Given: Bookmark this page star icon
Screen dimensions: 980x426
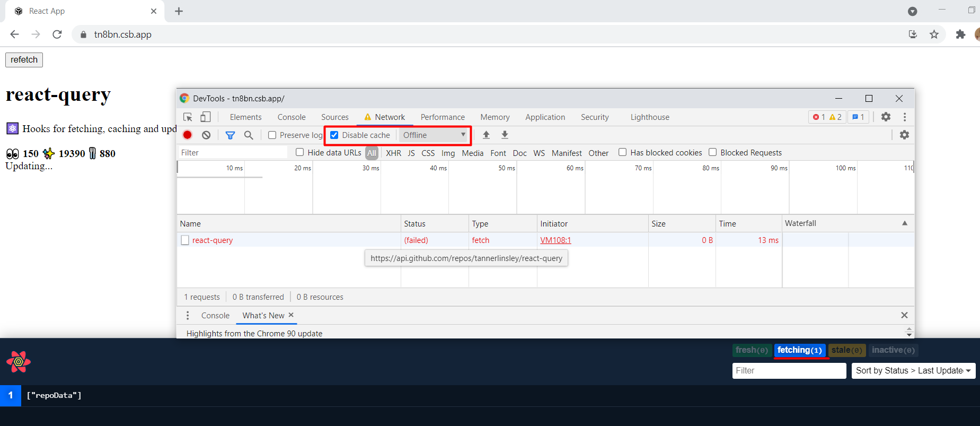Looking at the screenshot, I should pyautogui.click(x=934, y=34).
